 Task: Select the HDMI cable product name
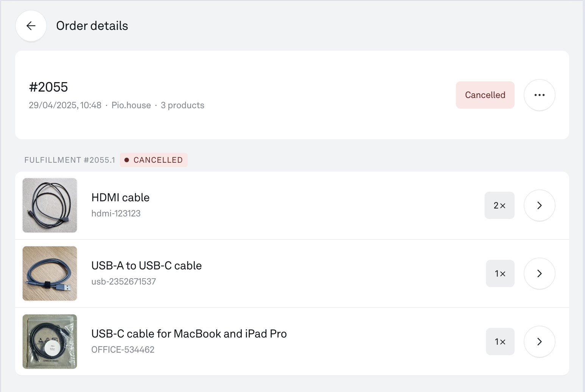(120, 198)
